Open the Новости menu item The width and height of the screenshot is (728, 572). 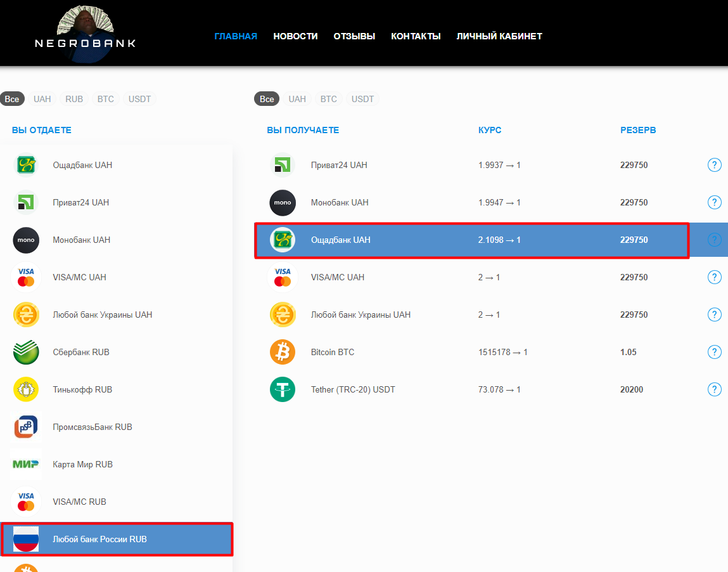295,36
